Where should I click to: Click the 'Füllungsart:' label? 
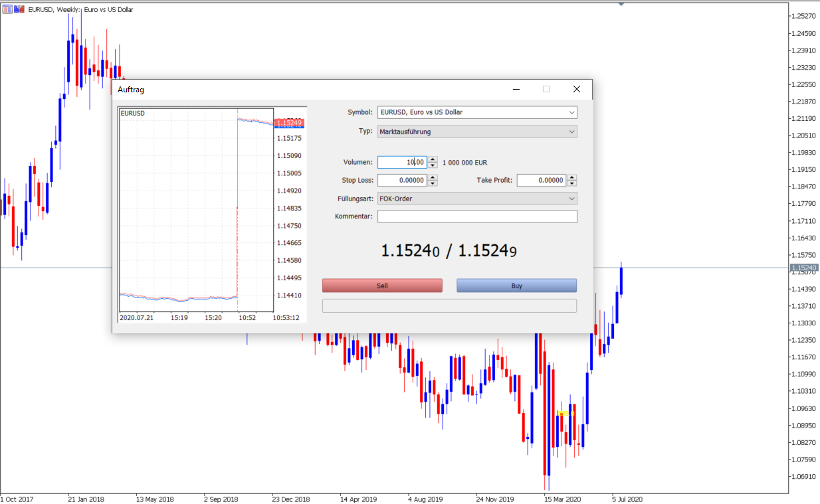coord(356,199)
